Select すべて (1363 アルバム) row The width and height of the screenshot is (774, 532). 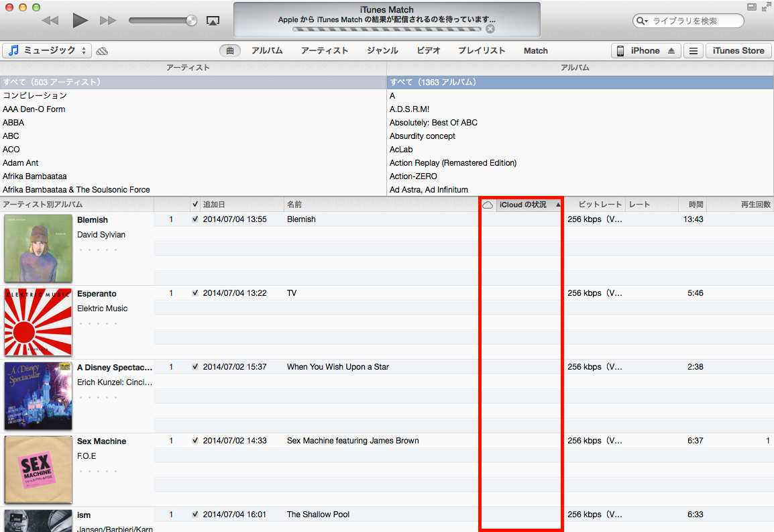pyautogui.click(x=580, y=82)
